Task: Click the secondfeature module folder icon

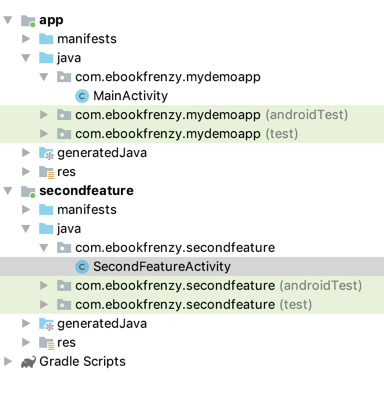Action: (x=28, y=191)
